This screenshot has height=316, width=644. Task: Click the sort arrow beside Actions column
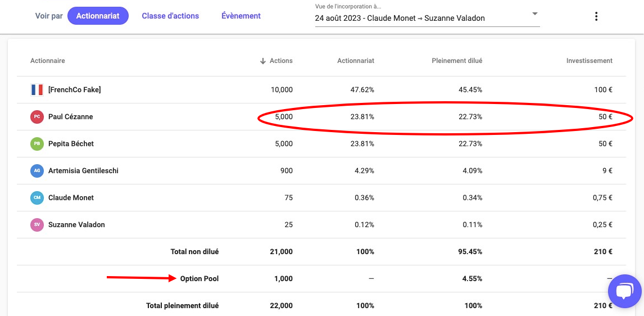pyautogui.click(x=262, y=61)
